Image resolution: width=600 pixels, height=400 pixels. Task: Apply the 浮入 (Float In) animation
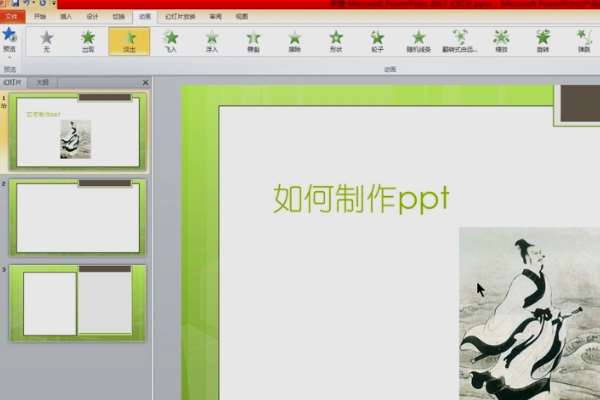click(x=212, y=41)
